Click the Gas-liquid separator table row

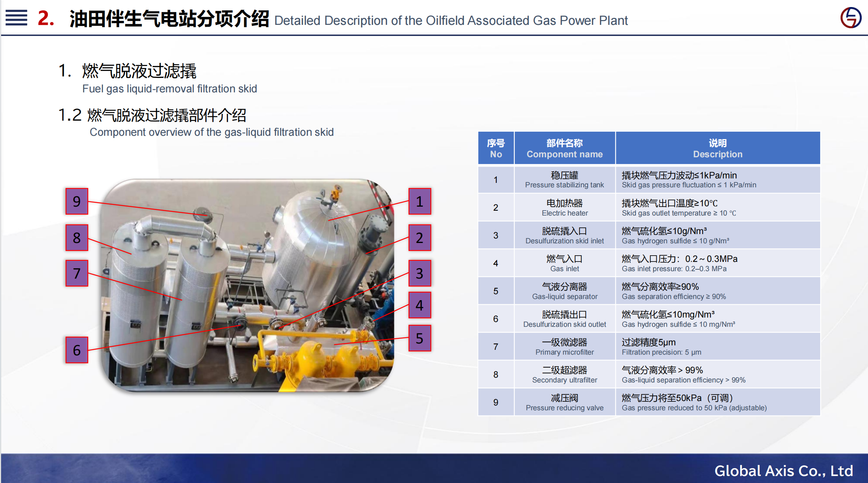click(x=564, y=291)
